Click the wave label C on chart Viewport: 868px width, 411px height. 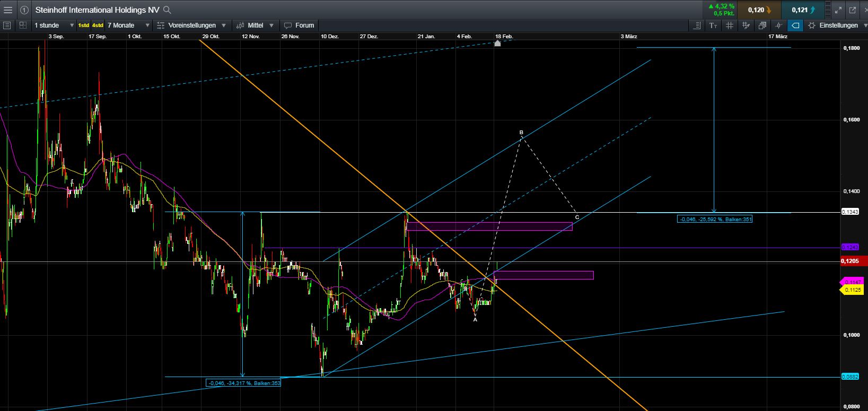pos(577,217)
